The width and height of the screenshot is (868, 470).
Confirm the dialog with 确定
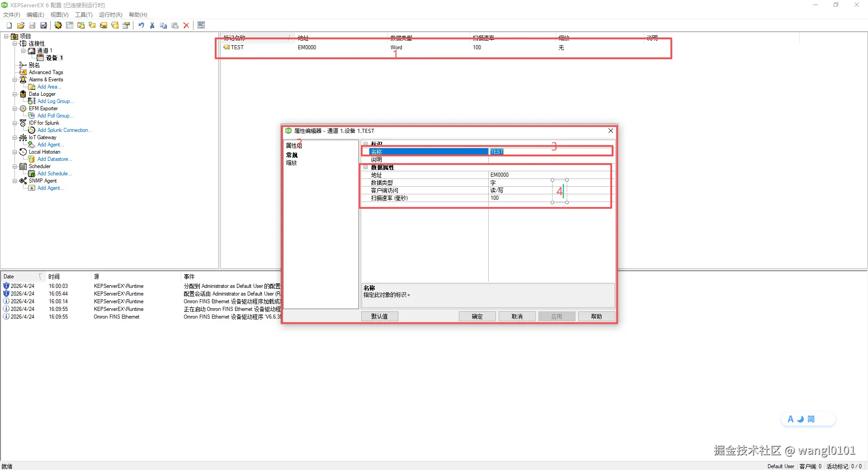tap(477, 316)
